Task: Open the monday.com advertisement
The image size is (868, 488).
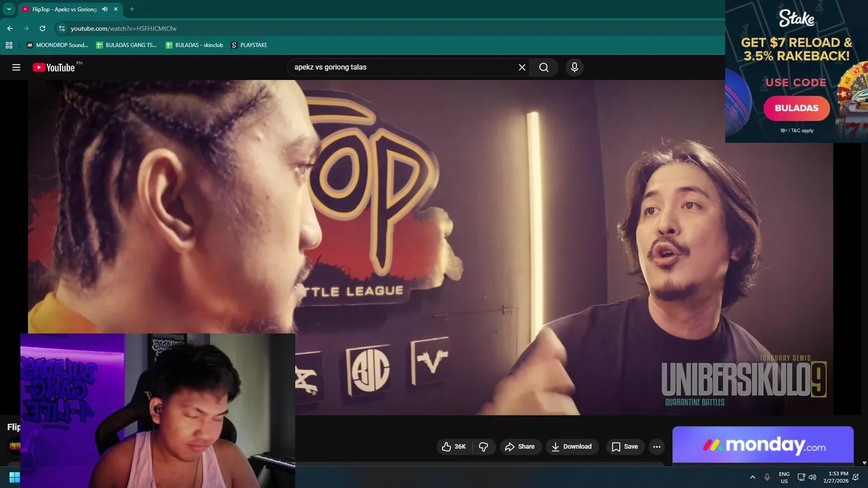Action: click(763, 445)
